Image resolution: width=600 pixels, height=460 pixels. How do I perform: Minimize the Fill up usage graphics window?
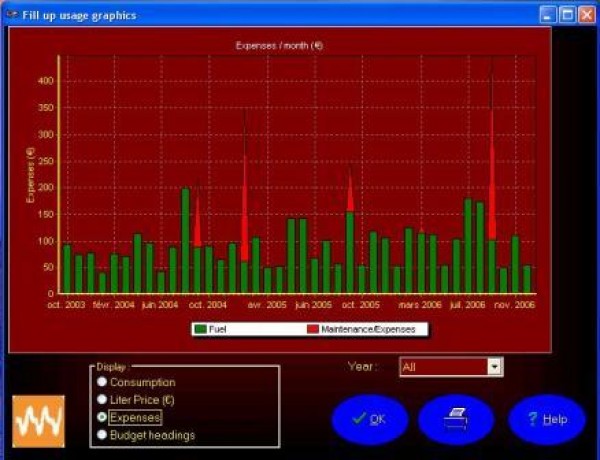[548, 15]
